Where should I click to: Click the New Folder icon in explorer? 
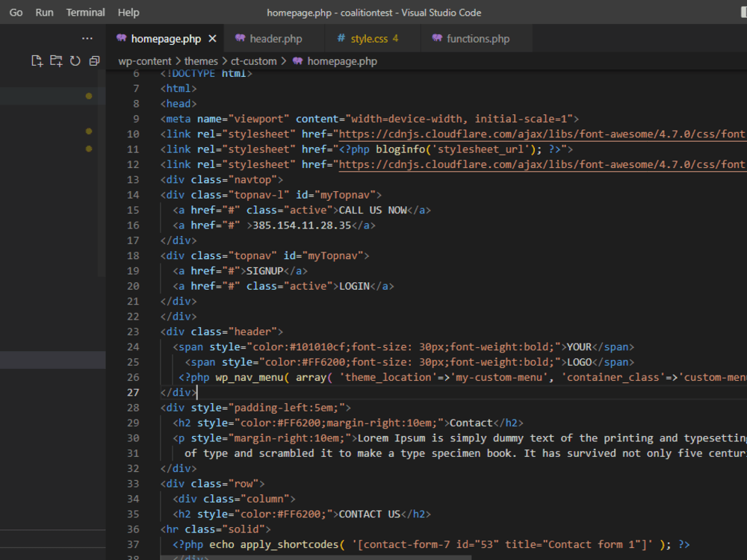pos(56,61)
